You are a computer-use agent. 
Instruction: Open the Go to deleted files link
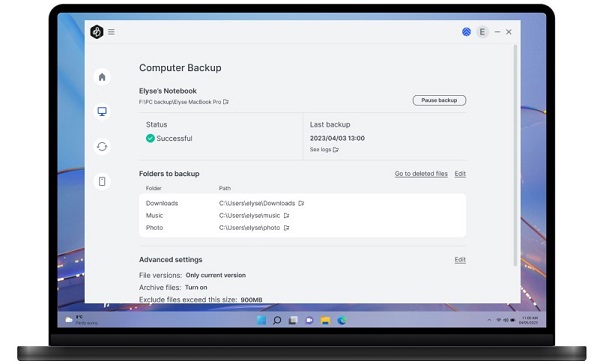(421, 174)
